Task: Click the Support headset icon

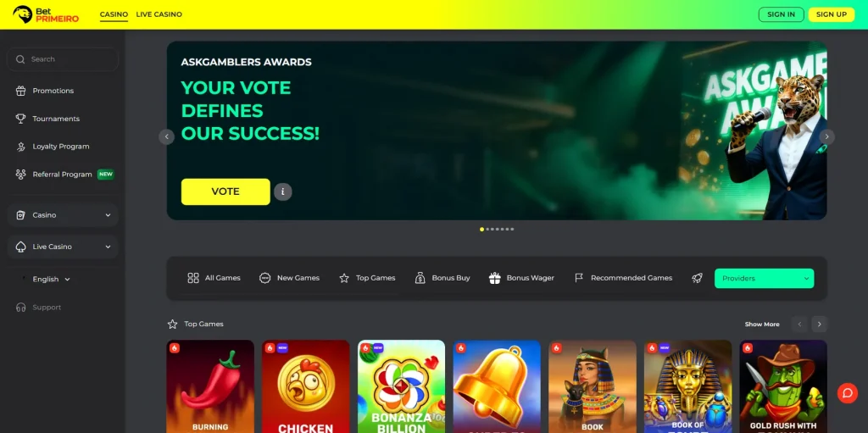Action: tap(20, 308)
